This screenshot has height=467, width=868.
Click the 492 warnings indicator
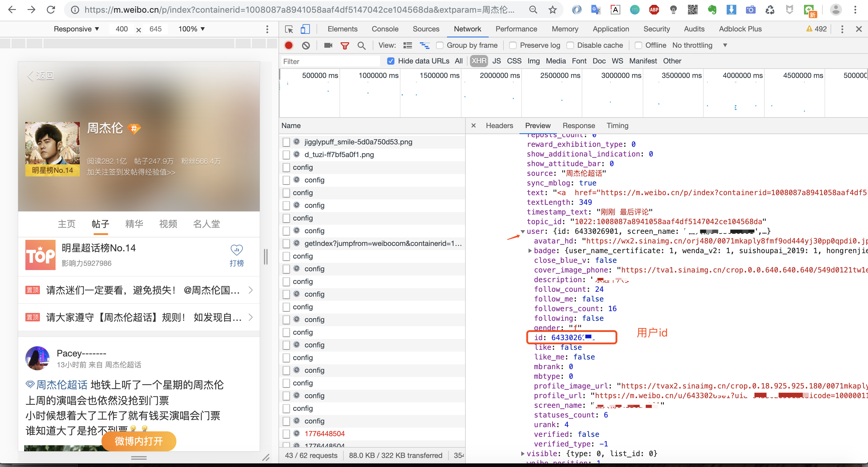click(x=816, y=29)
